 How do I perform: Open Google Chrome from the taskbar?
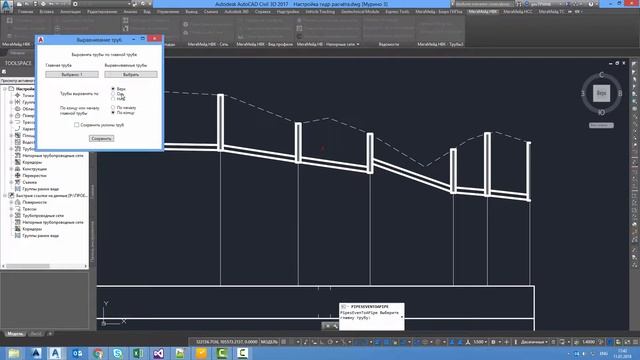click(98, 353)
